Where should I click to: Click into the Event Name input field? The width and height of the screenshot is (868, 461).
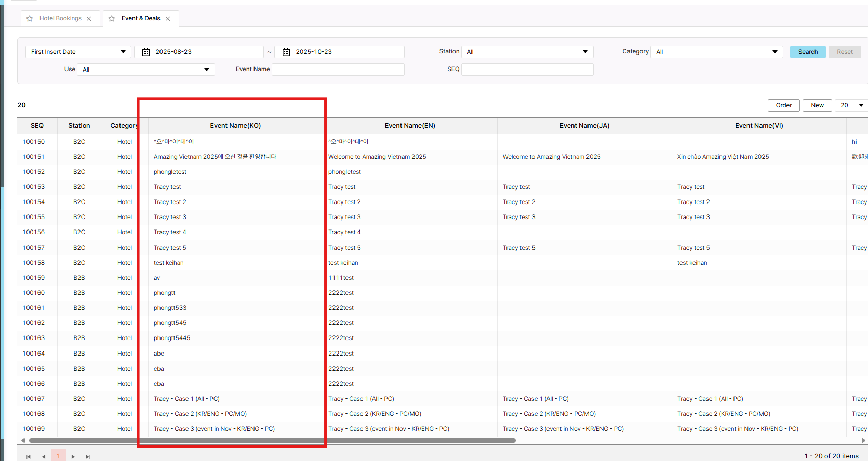pyautogui.click(x=338, y=70)
